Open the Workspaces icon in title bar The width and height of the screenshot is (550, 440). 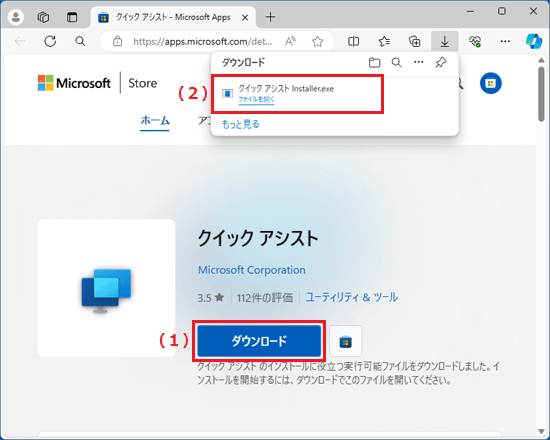click(43, 17)
